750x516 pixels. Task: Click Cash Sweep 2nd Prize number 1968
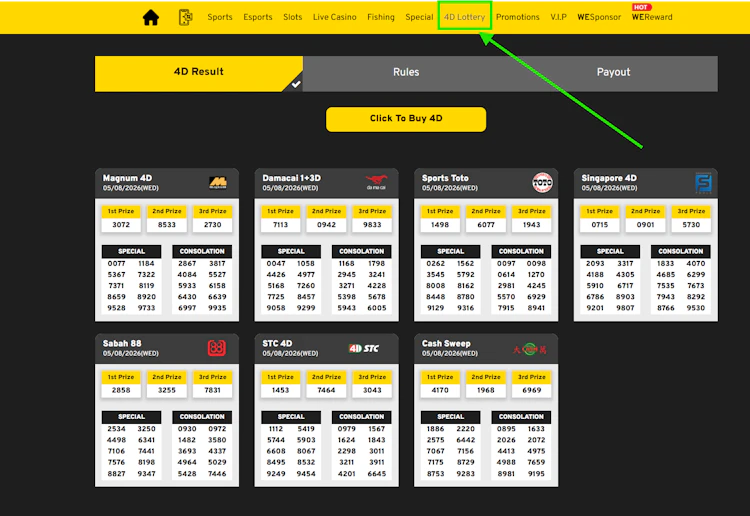point(486,390)
